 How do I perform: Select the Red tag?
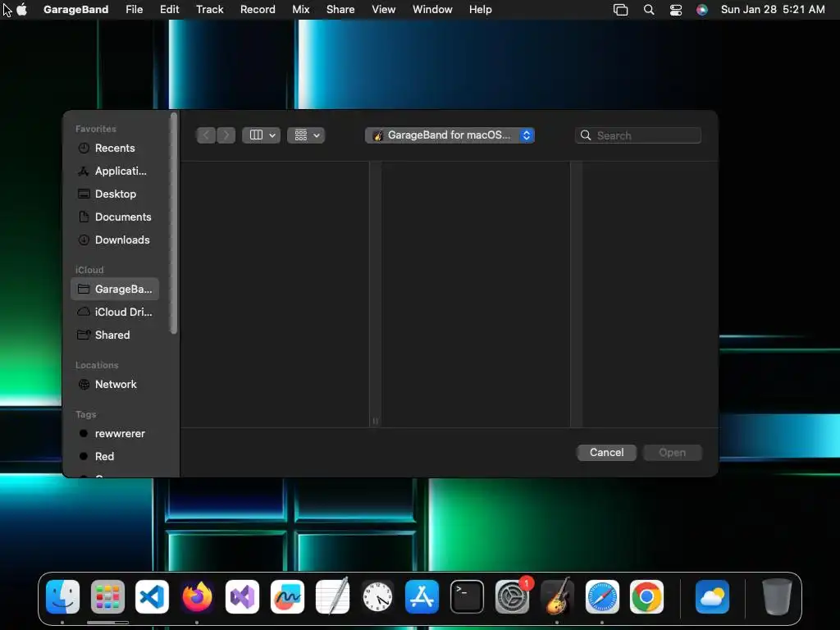115,456
